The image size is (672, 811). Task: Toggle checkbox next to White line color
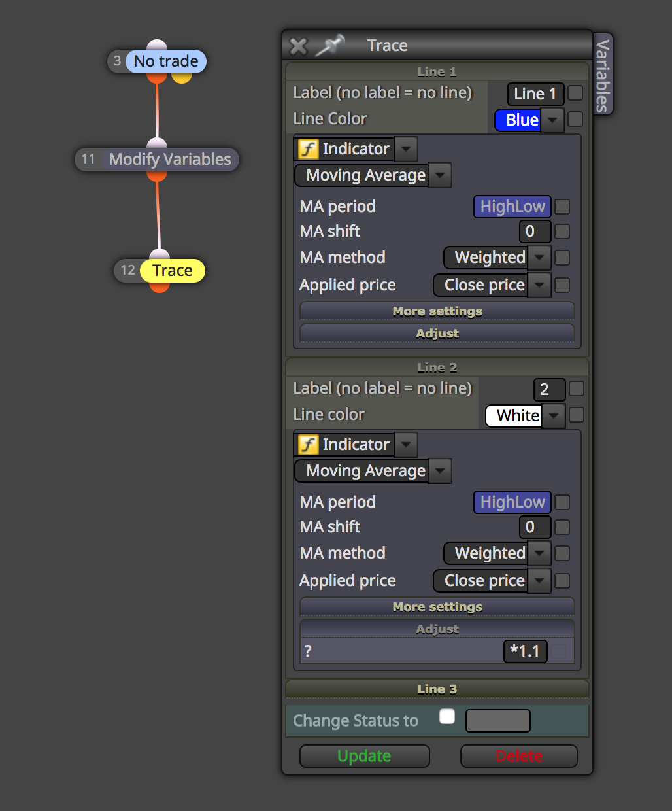click(x=577, y=415)
